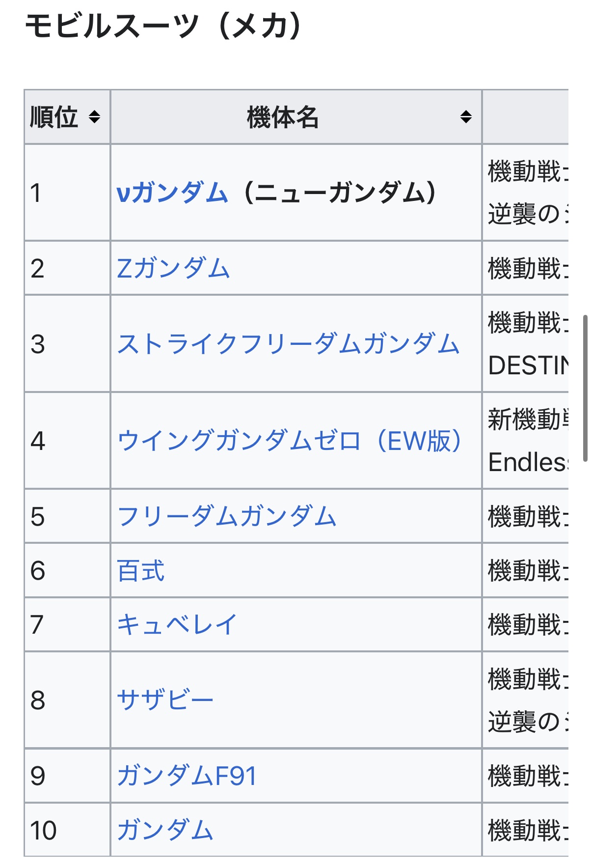Click the 順位 column header

coord(54,117)
